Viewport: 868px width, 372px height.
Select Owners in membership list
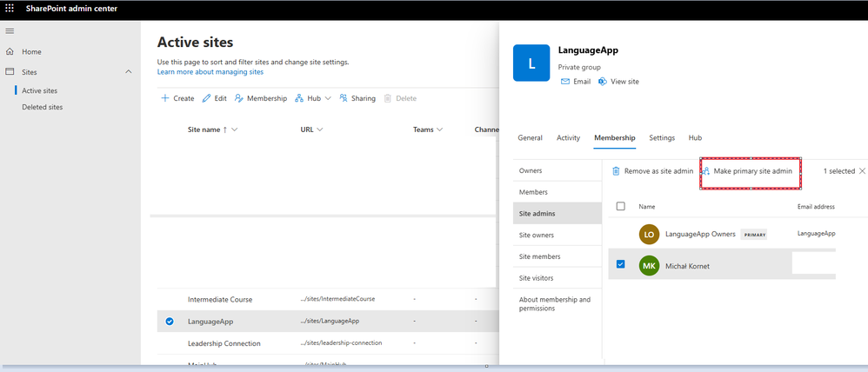click(558, 170)
